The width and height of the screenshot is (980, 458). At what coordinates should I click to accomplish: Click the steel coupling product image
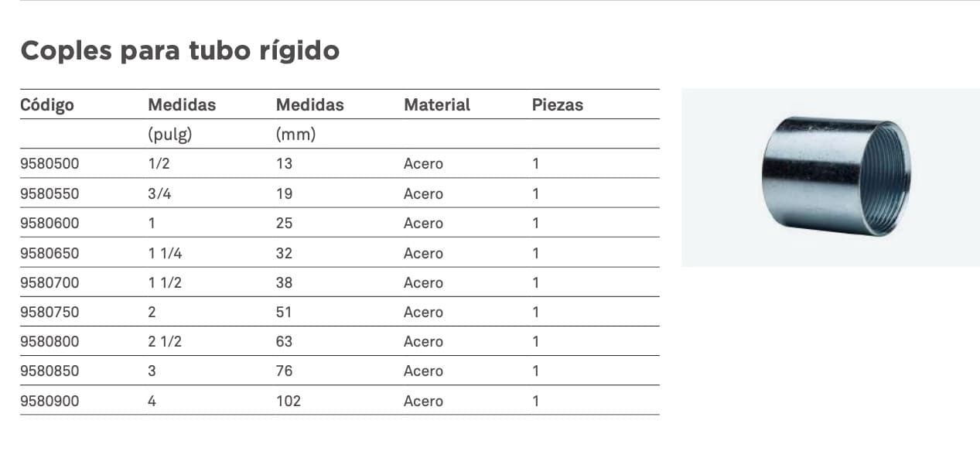pos(830,177)
